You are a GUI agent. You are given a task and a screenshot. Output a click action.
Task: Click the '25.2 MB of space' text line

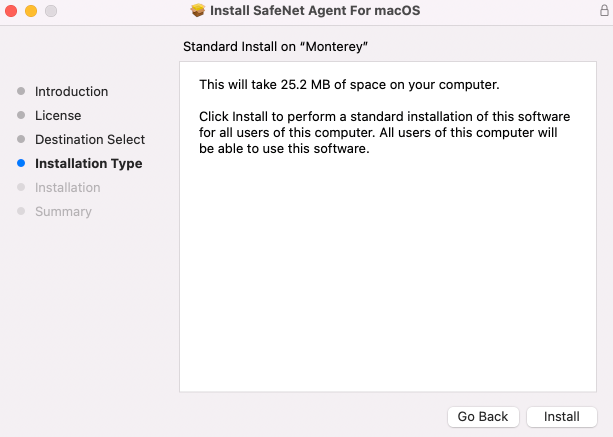(349, 83)
